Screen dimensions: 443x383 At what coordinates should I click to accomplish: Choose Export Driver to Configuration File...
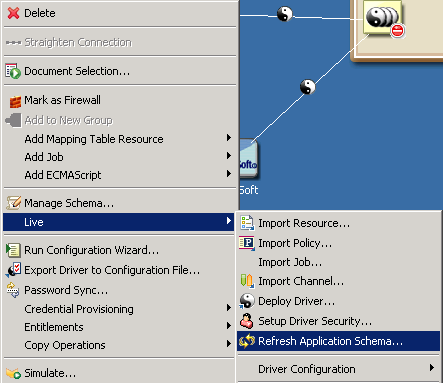pos(119,270)
